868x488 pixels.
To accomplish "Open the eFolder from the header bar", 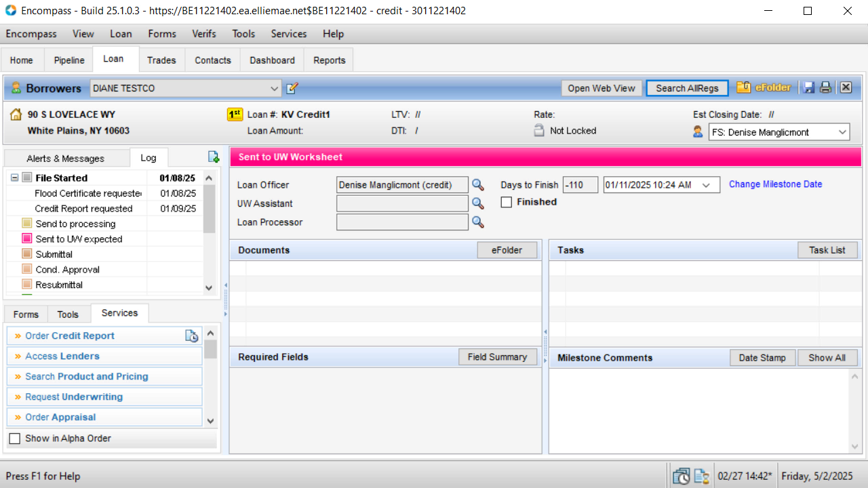I will point(764,87).
